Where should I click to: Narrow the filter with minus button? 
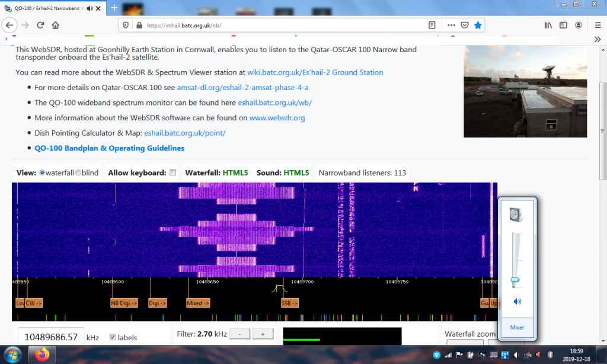239,334
